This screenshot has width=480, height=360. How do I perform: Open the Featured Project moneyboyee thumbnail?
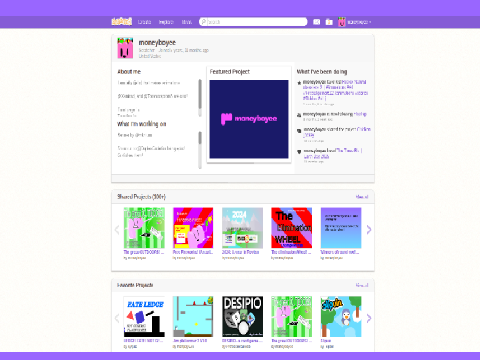(249, 119)
